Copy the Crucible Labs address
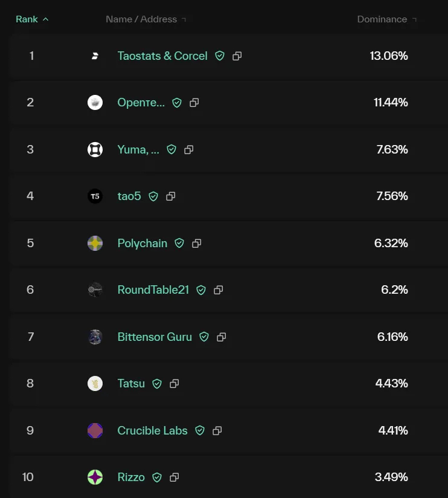Image resolution: width=448 pixels, height=498 pixels. 217,431
